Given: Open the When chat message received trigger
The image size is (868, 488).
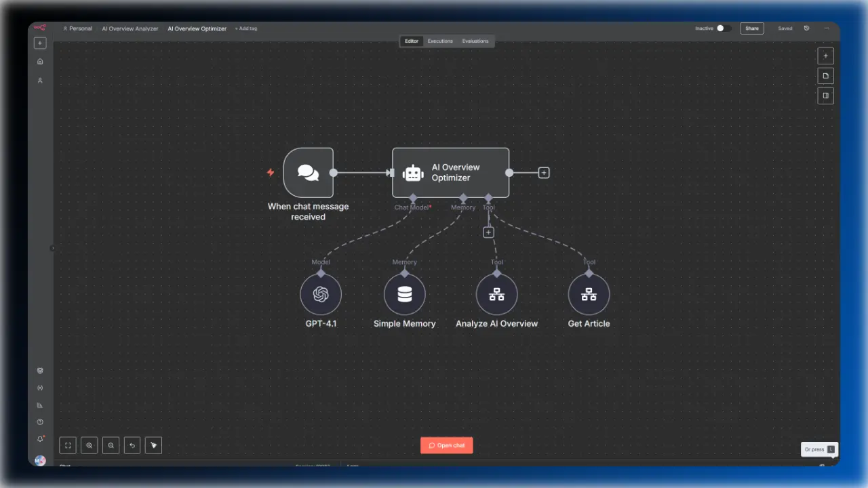Looking at the screenshot, I should [x=309, y=172].
